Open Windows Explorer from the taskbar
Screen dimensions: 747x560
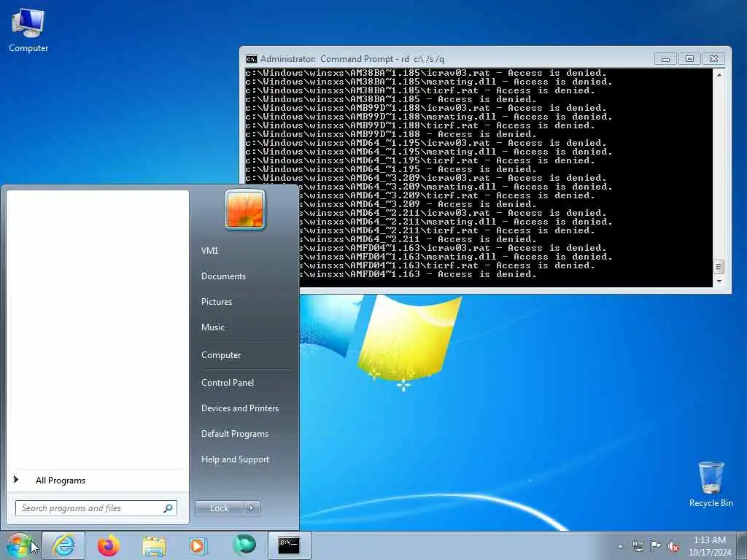(153, 545)
